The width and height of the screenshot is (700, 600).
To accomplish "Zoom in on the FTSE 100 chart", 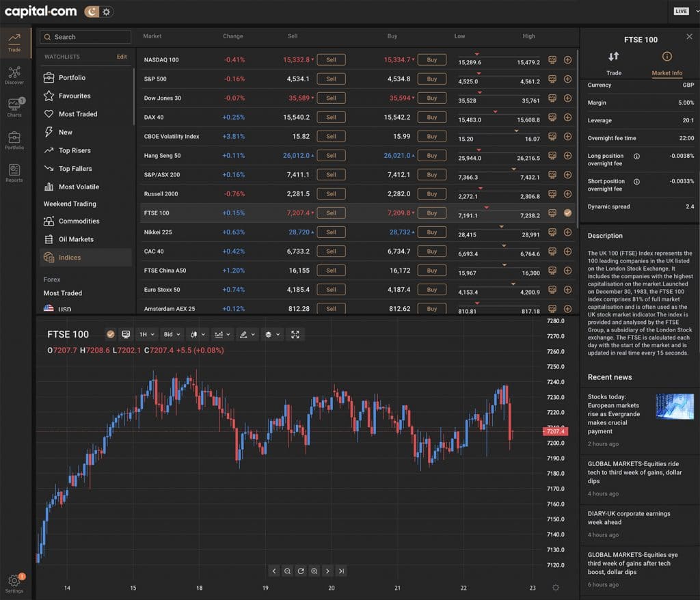I will point(314,571).
